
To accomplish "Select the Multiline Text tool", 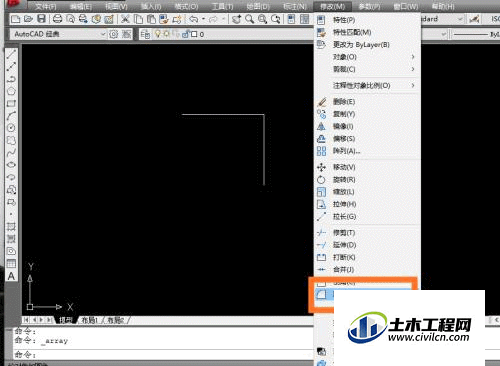I will click(11, 276).
